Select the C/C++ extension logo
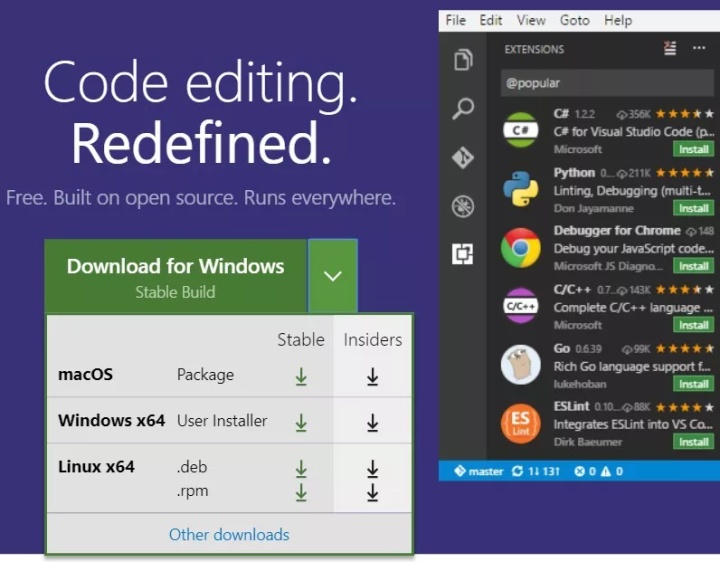 pyautogui.click(x=520, y=306)
